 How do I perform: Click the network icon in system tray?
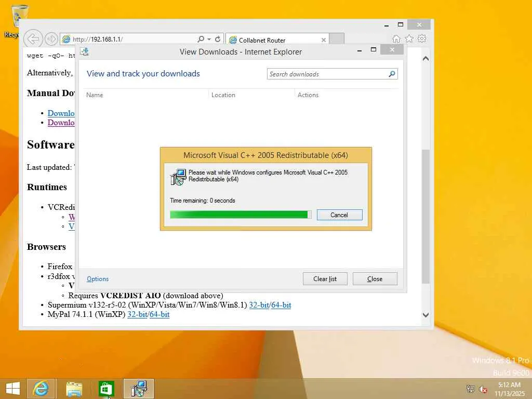point(470,389)
